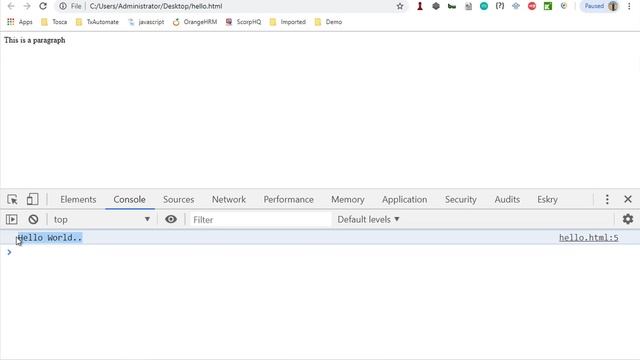640x360 pixels.
Task: Reload the hello.html page
Action: coord(43,6)
